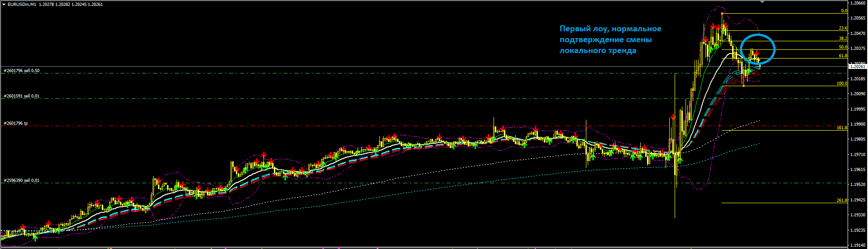Click the 1.20375 price scale value
The image size is (868, 249).
(858, 49)
